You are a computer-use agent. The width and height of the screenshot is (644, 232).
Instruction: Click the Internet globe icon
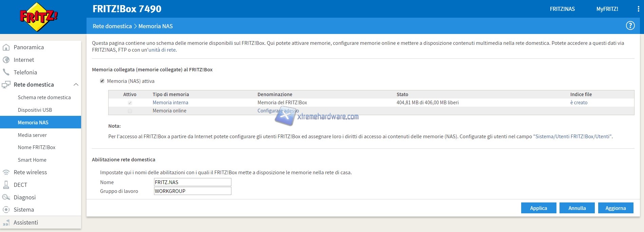pyautogui.click(x=6, y=60)
